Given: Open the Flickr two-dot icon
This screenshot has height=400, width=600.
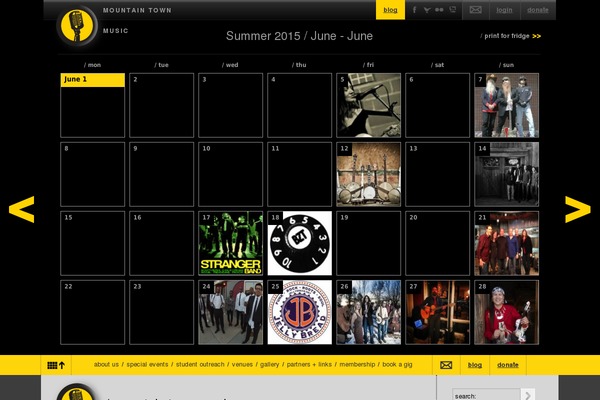Looking at the screenshot, I should 439,10.
